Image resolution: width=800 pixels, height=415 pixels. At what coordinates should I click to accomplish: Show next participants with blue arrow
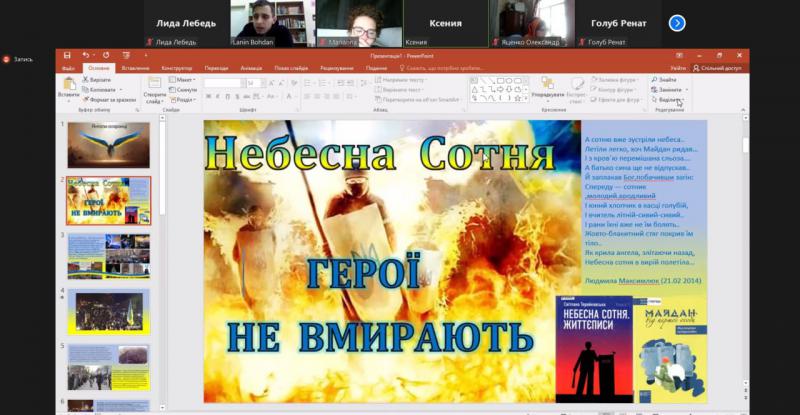[x=677, y=23]
